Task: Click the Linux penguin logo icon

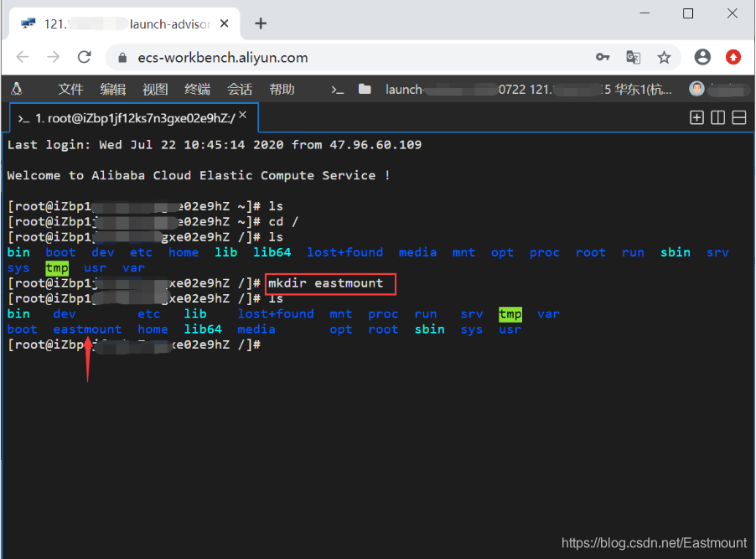Action: (x=17, y=89)
